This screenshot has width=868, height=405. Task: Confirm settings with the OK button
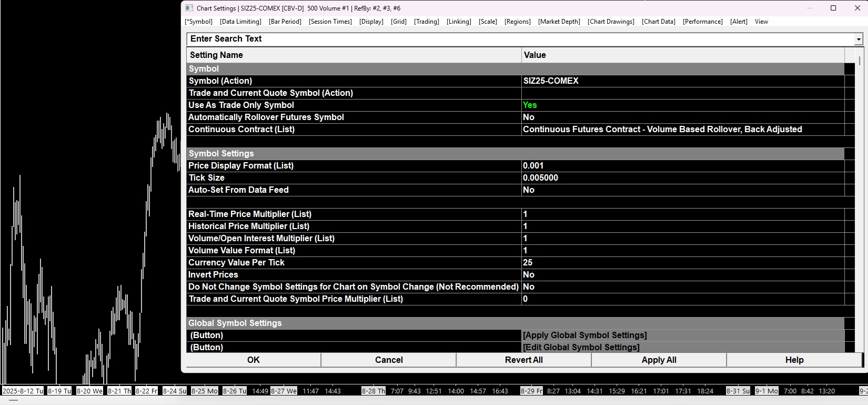(x=254, y=360)
